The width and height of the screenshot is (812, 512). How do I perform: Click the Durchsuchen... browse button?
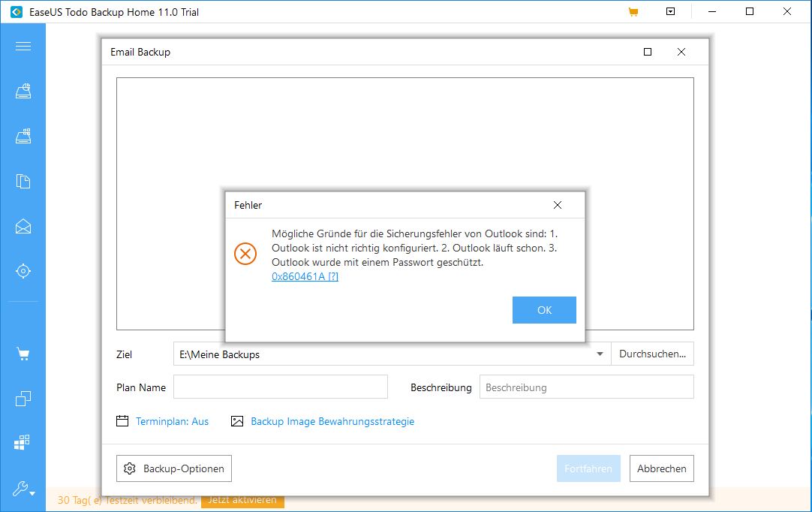click(652, 354)
